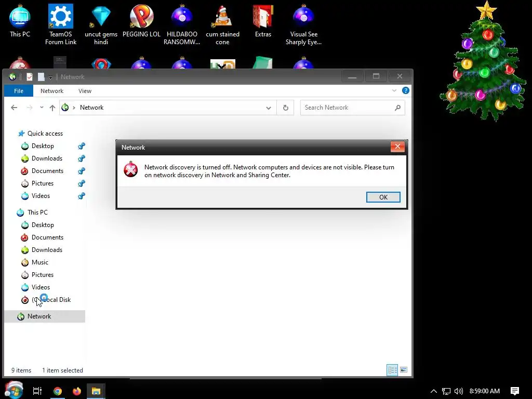The height and width of the screenshot is (399, 532).
Task: Open Local Disk under This PC
Action: [x=51, y=300]
